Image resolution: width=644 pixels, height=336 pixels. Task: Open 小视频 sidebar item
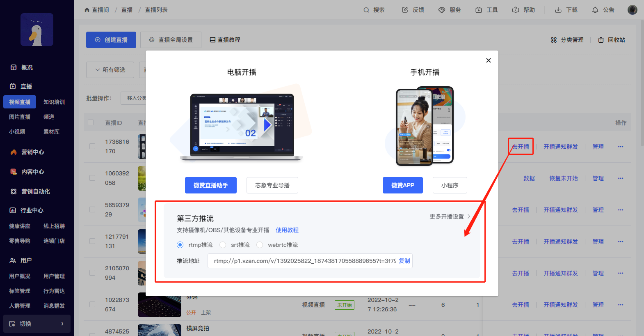[17, 131]
